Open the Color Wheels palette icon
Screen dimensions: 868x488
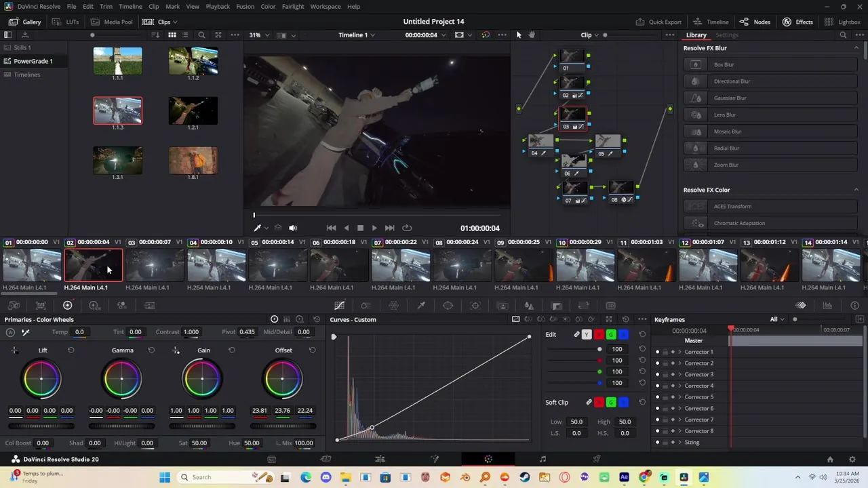67,306
